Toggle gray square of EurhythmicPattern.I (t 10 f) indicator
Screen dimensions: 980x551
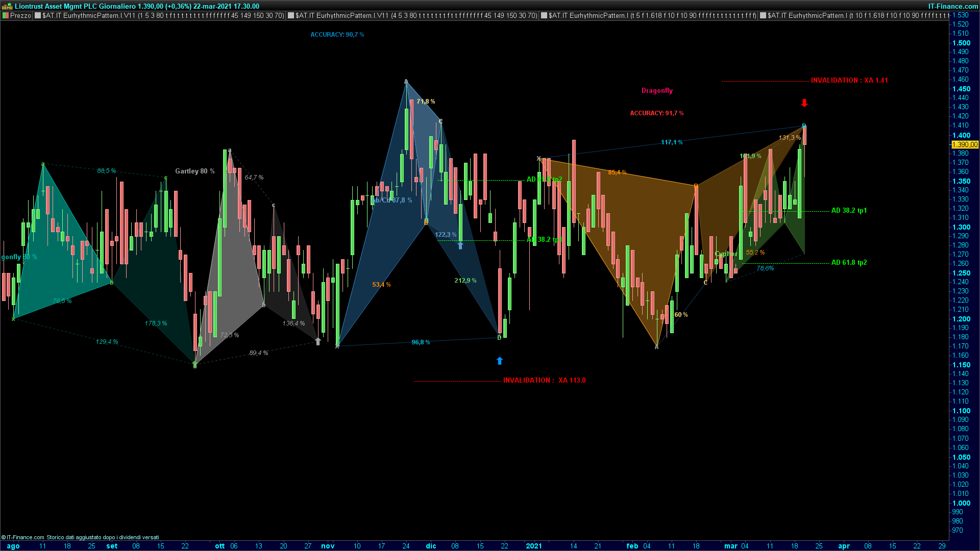[763, 16]
